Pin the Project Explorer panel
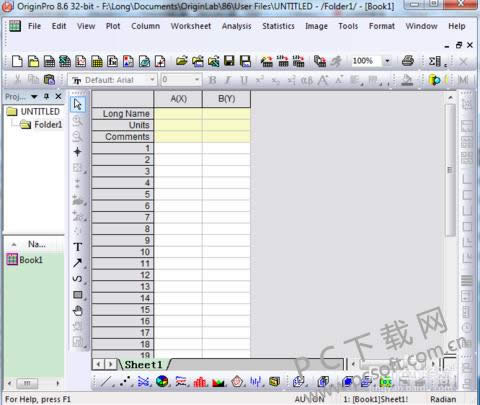Viewport: 480px width, 405px height. click(x=46, y=97)
